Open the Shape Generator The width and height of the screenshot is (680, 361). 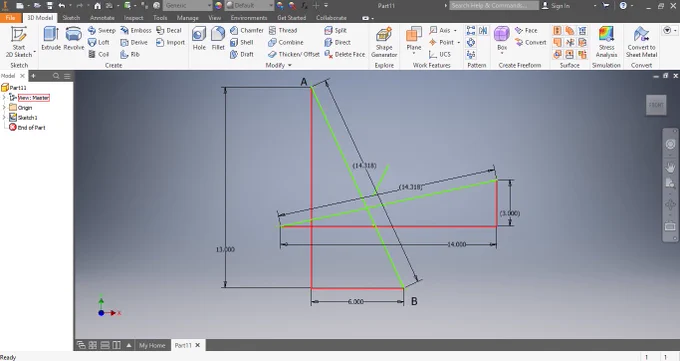click(384, 42)
